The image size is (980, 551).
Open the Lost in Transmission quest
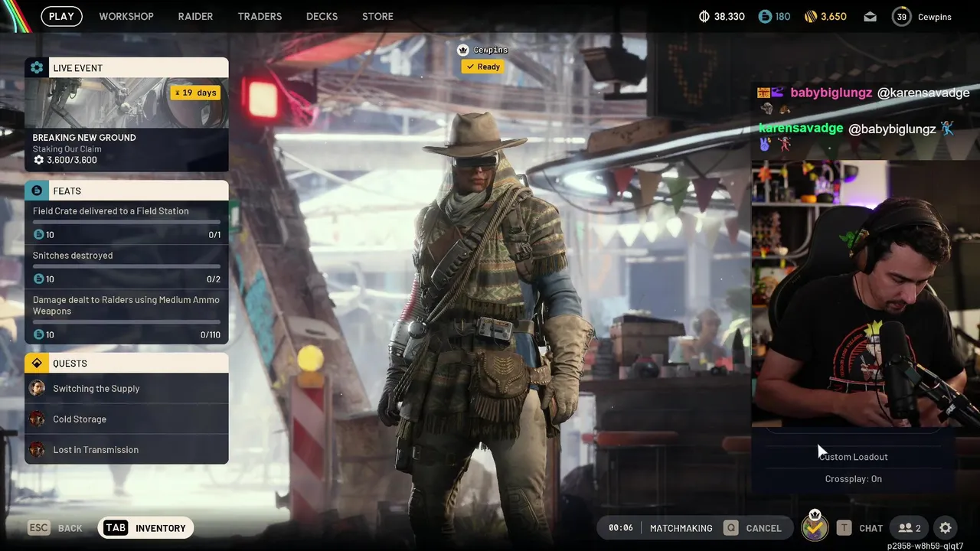tap(126, 450)
